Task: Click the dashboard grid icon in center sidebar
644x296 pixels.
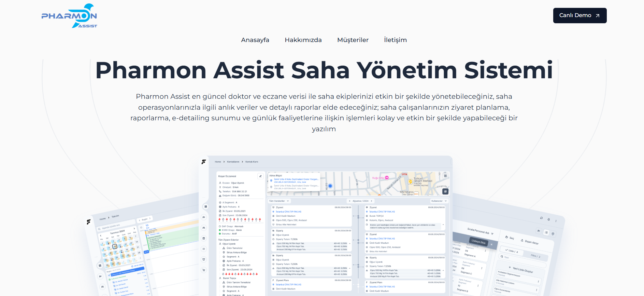Action: (205, 206)
